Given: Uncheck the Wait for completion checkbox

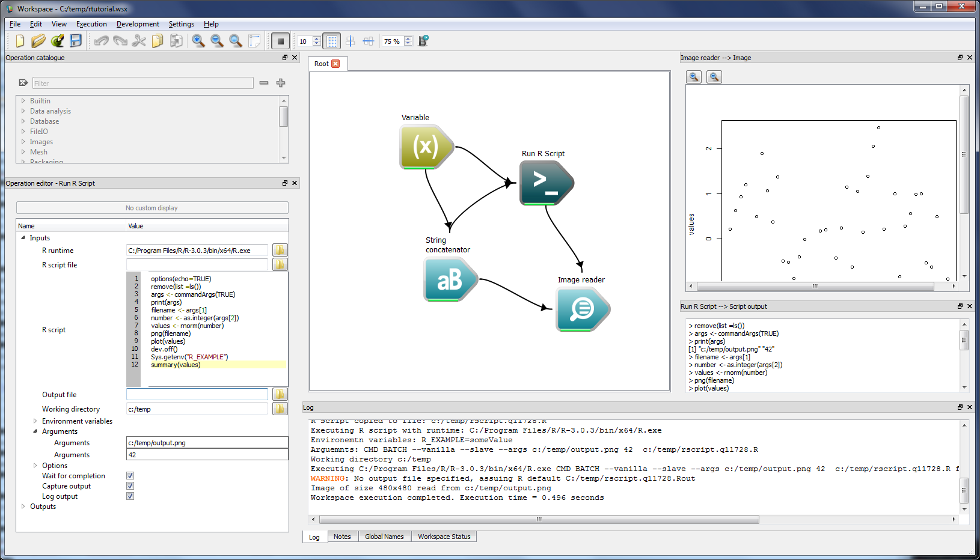Looking at the screenshot, I should (x=130, y=476).
